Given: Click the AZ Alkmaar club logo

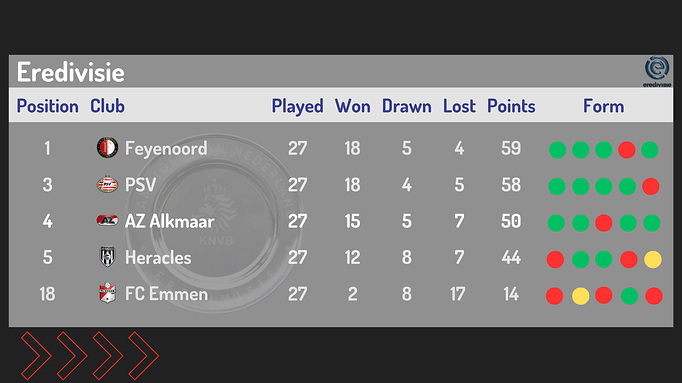Looking at the screenshot, I should tap(107, 221).
